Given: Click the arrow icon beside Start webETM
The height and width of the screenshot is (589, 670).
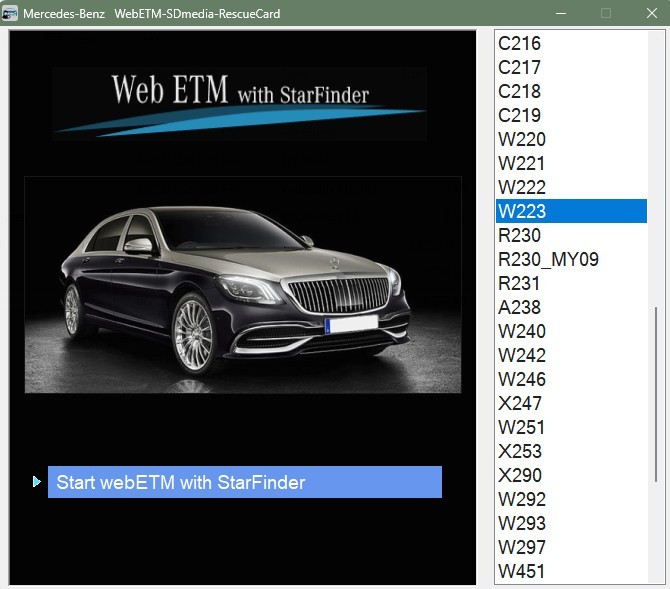Looking at the screenshot, I should coord(37,482).
